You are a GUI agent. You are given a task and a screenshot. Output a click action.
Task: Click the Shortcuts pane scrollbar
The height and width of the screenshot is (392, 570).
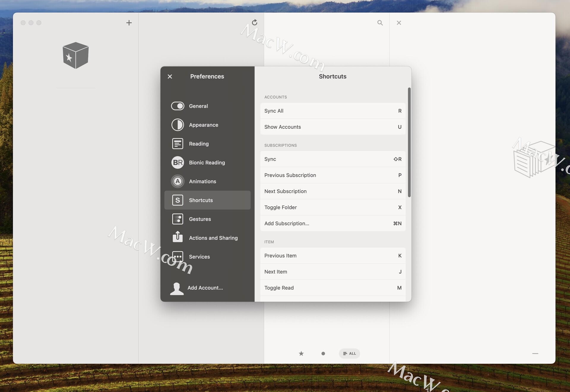pos(409,142)
